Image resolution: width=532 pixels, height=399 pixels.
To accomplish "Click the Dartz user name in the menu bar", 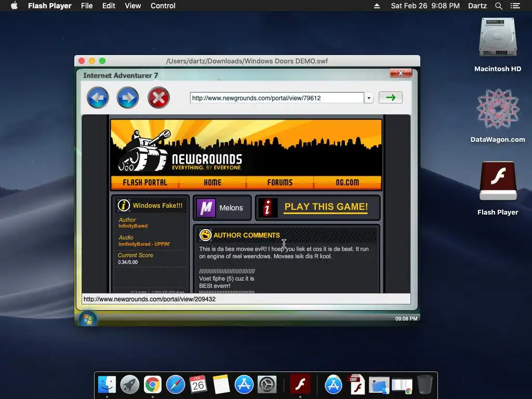I will click(x=477, y=6).
